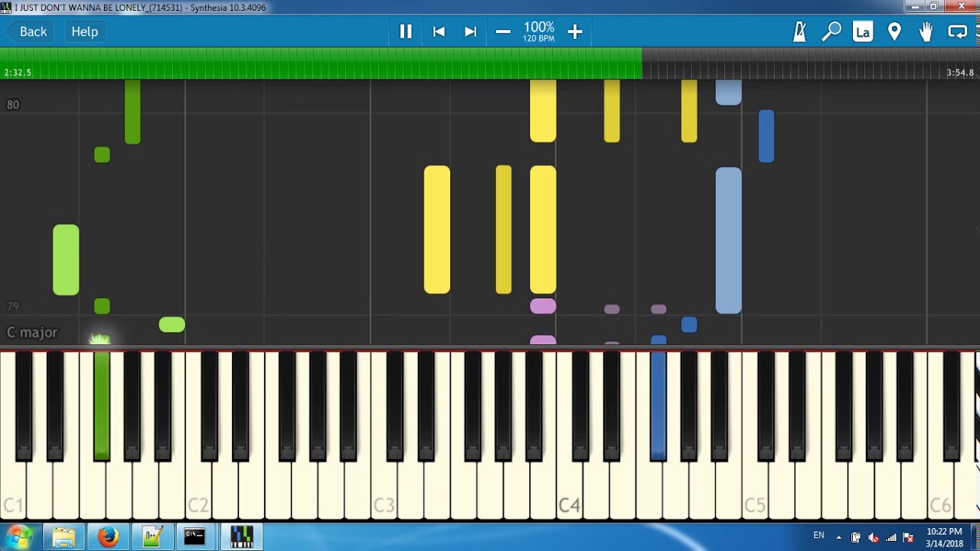
Task: Open the taskbar clock showing 10:22 PM
Action: pyautogui.click(x=944, y=537)
